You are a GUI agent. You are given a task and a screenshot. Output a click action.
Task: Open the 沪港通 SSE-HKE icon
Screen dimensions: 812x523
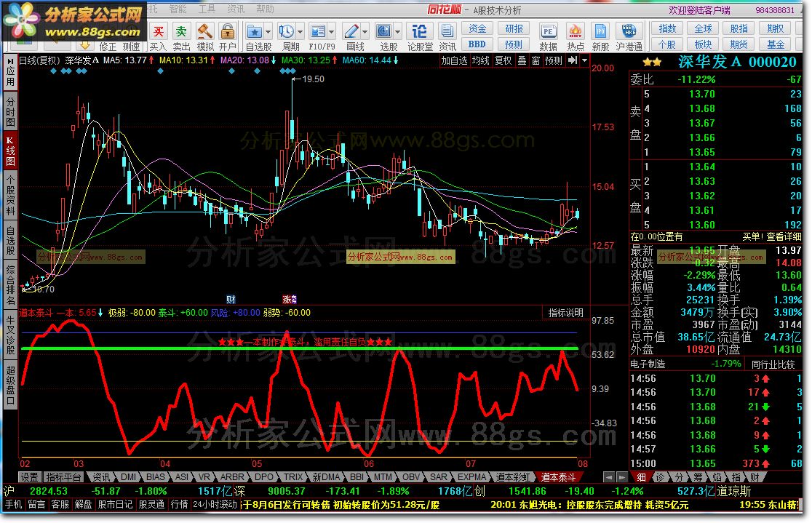tap(629, 31)
